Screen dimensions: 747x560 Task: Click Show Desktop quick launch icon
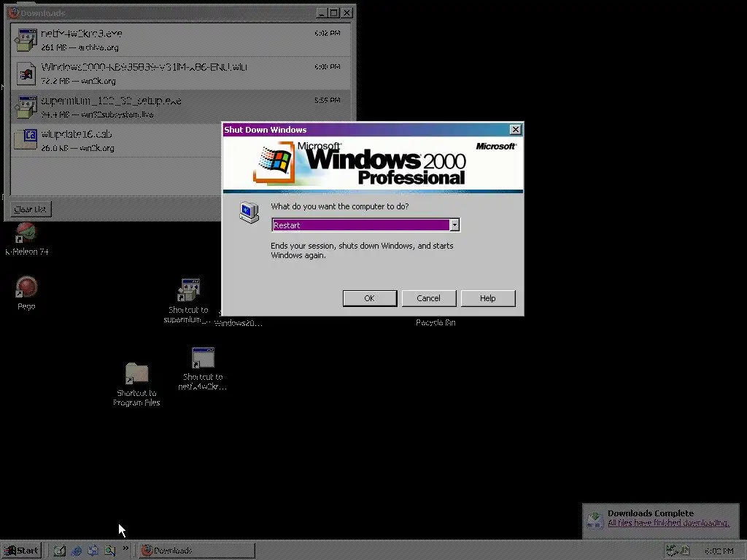(60, 551)
